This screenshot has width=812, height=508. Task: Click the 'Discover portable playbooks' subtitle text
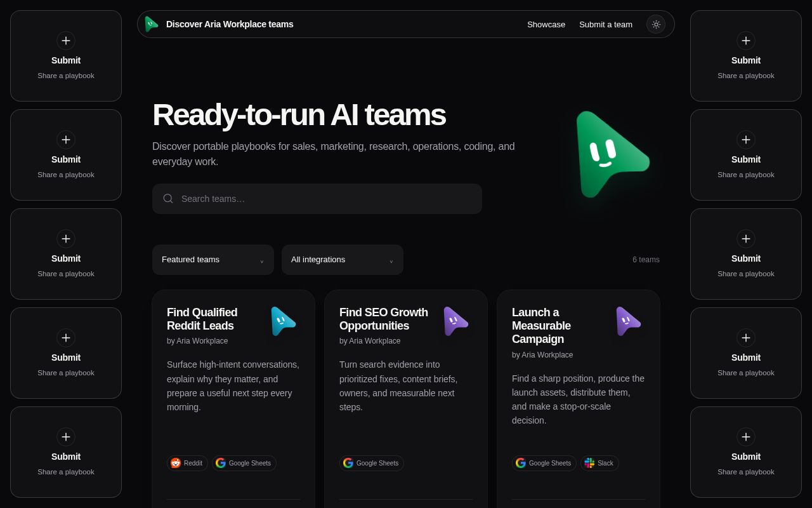[x=334, y=154]
